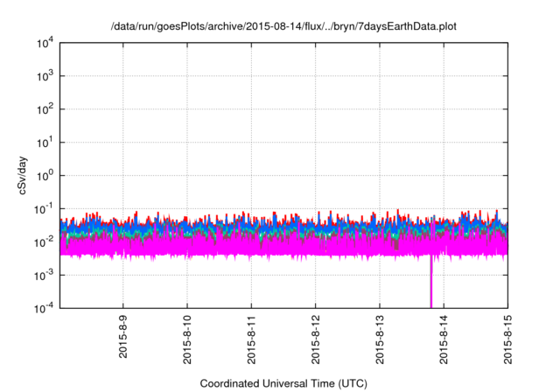Viewport: 560px width, 392px height.
Task: Click the 2015-8-10 x-axis date label
Action: tap(187, 339)
